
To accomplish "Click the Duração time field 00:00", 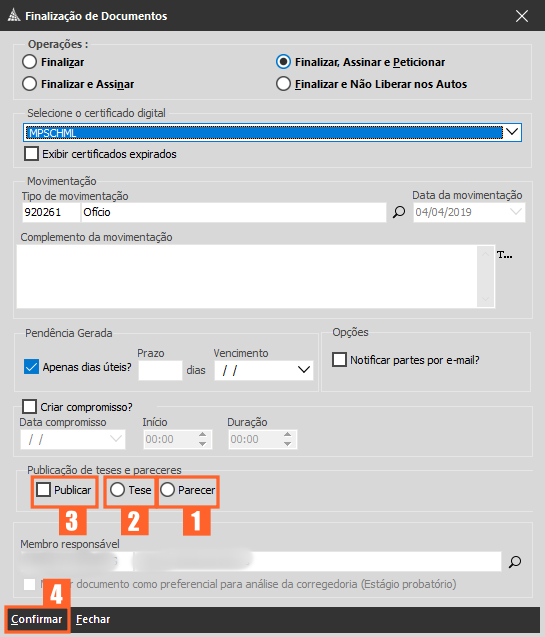I will (255, 439).
